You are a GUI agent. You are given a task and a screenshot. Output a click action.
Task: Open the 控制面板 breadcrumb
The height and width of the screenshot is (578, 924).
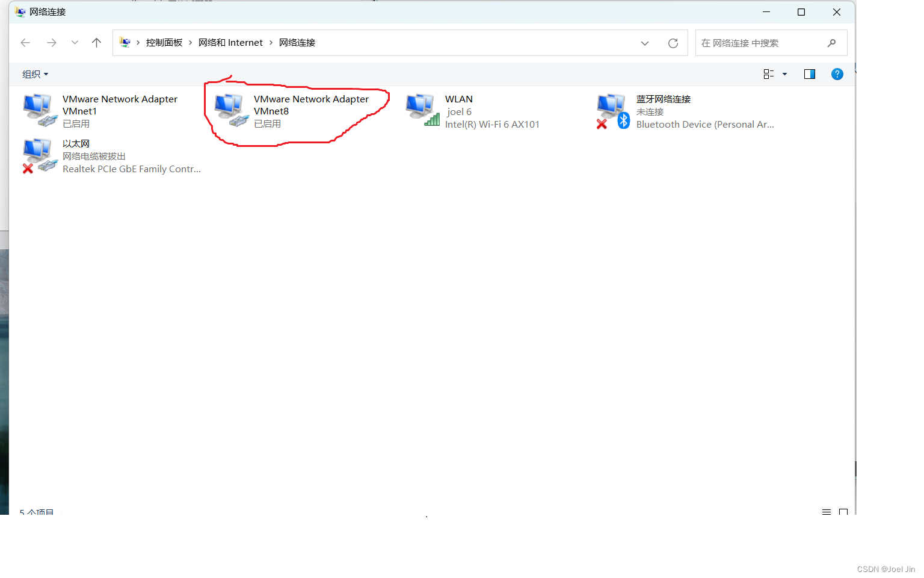pyautogui.click(x=164, y=43)
